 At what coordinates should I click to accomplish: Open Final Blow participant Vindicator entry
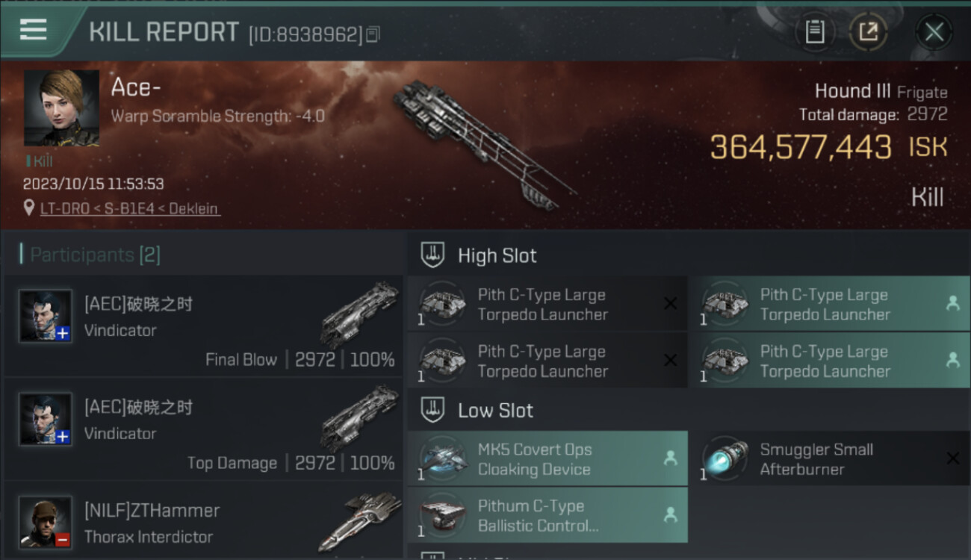(203, 326)
